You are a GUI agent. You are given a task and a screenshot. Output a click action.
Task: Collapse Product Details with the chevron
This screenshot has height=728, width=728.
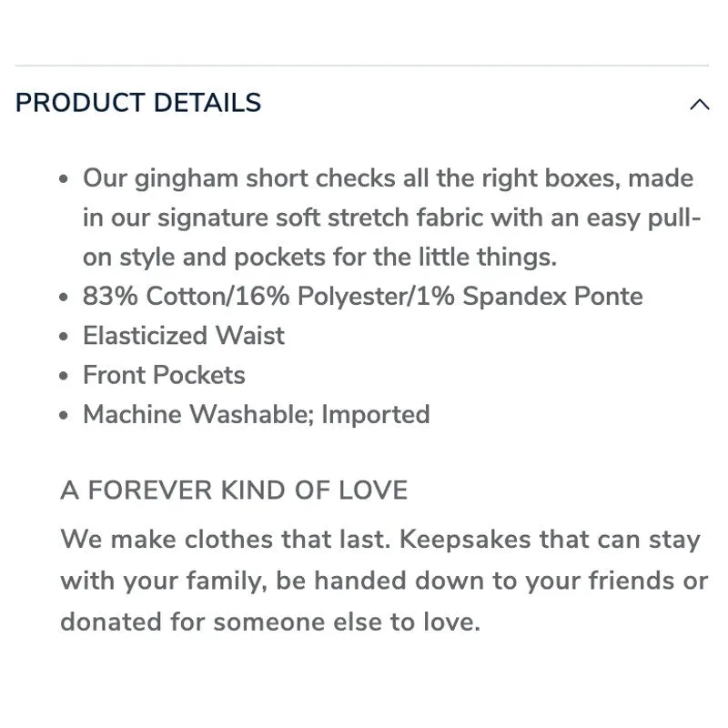(699, 105)
